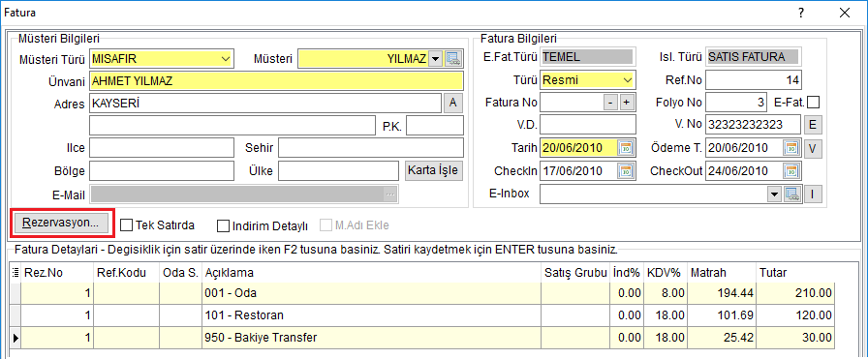Open the Türü Resmi dropdown
Image resolution: width=868 pixels, height=359 pixels.
point(627,80)
